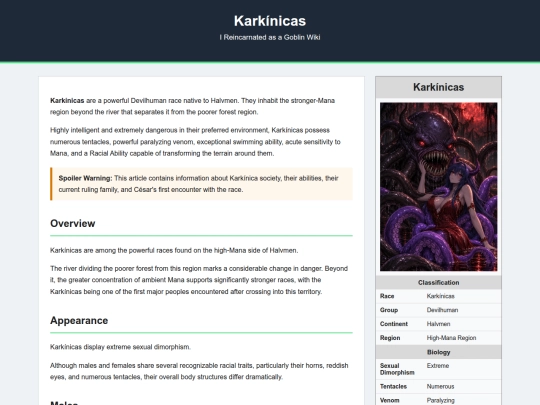Click the infobox title 'Karkínicas'
The width and height of the screenshot is (540, 405).
438,87
